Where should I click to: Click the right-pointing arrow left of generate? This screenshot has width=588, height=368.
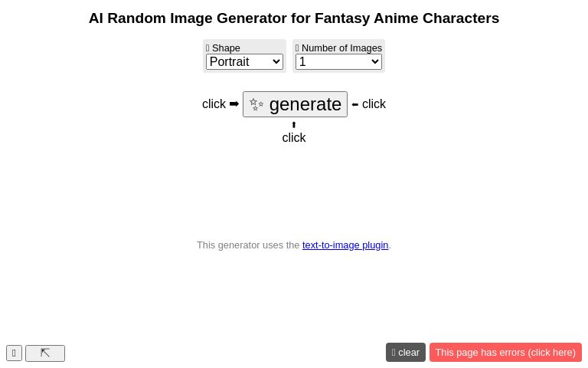coord(234,104)
